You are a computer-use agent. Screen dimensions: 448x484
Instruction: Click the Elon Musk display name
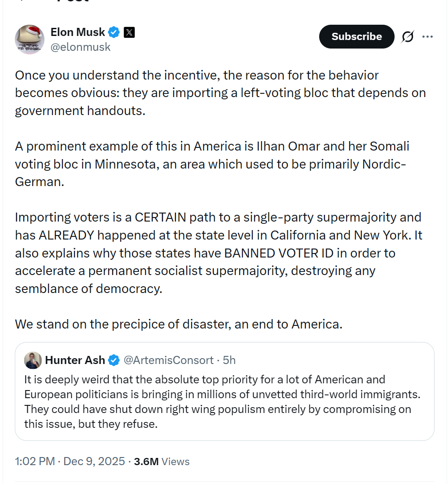(78, 32)
